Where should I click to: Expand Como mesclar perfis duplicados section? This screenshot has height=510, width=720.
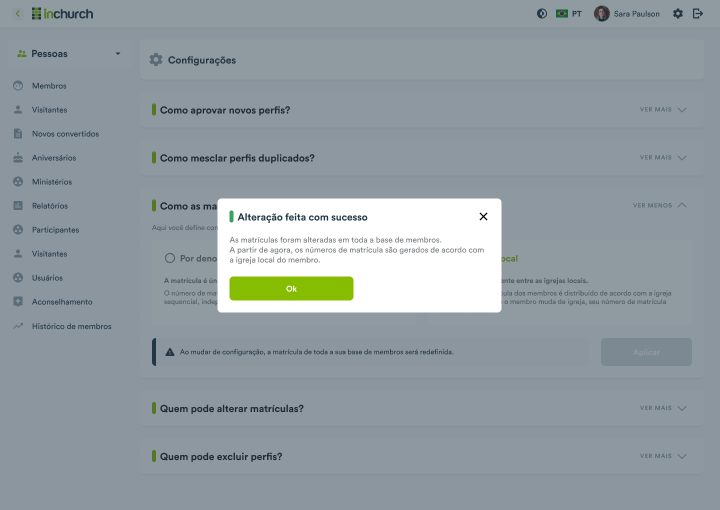pos(663,157)
